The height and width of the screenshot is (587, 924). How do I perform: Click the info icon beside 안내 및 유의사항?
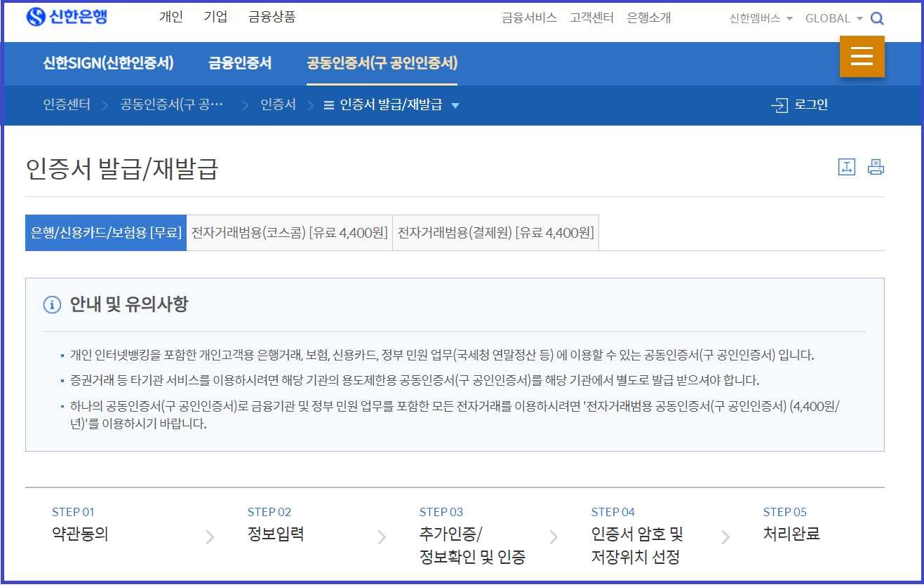pos(52,304)
